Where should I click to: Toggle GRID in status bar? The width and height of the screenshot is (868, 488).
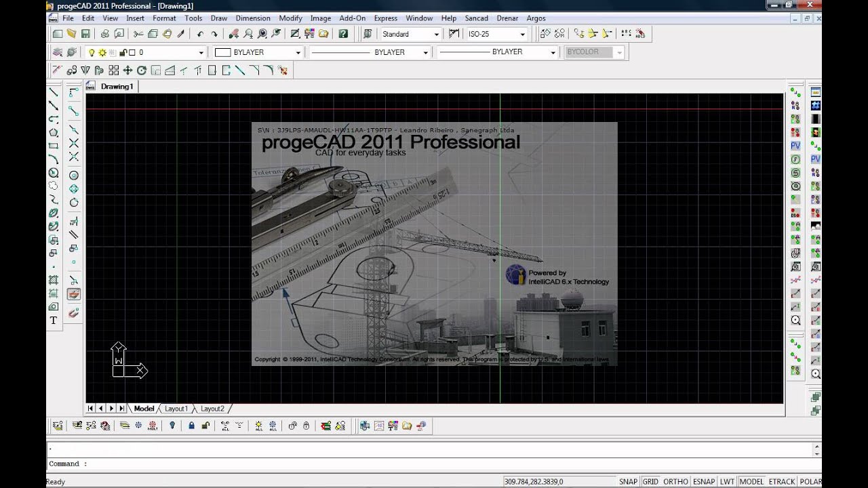650,482
